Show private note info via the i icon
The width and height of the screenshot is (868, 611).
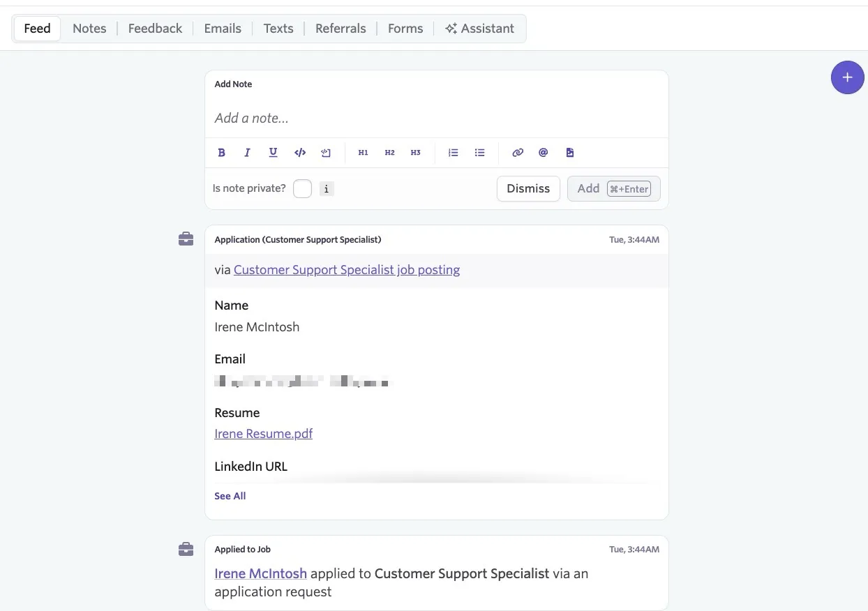point(327,189)
